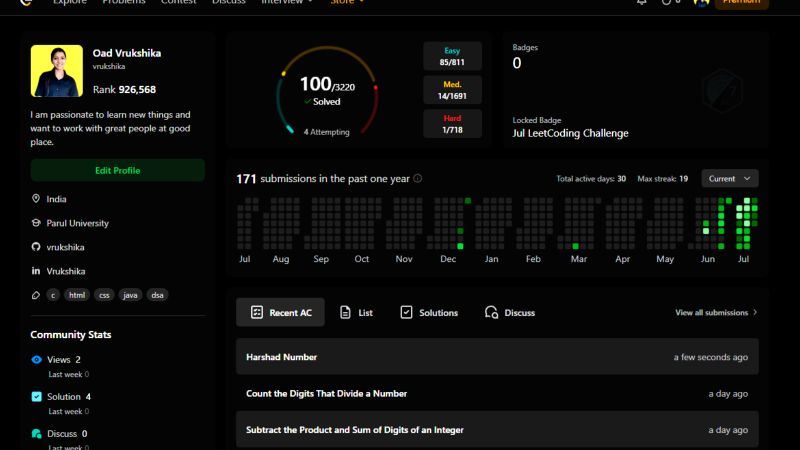Click the Views eye icon in Community Stats
The height and width of the screenshot is (450, 800).
click(x=36, y=360)
